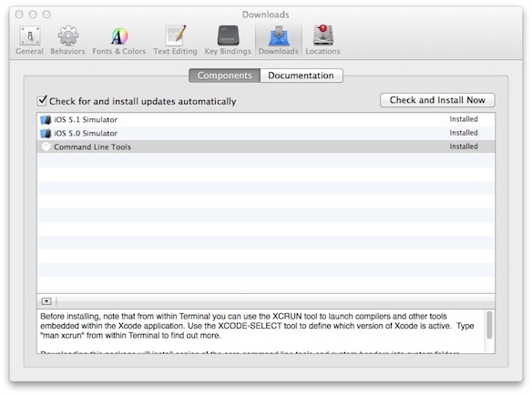The width and height of the screenshot is (532, 395).
Task: Select the Downloads toolbar icon
Action: [x=279, y=40]
